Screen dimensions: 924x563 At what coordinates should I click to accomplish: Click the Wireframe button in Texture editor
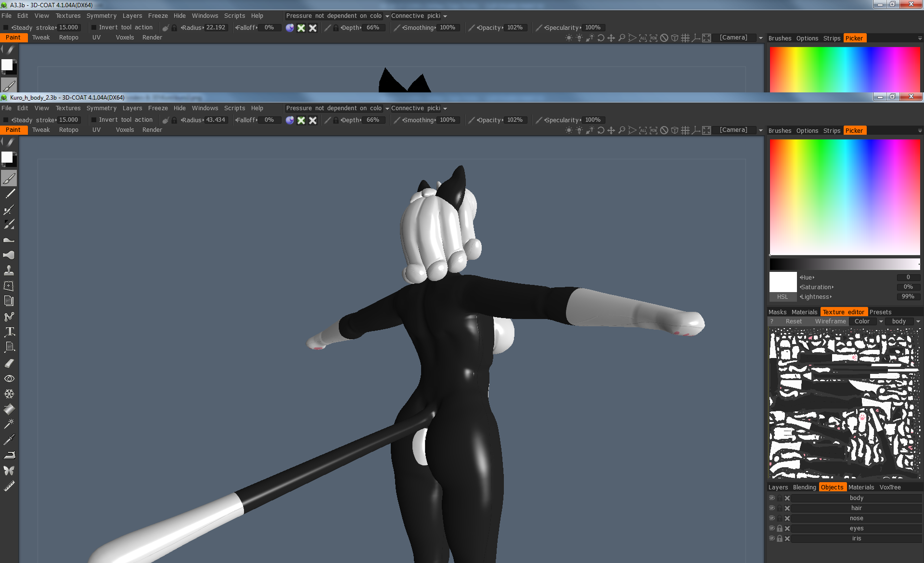point(830,321)
